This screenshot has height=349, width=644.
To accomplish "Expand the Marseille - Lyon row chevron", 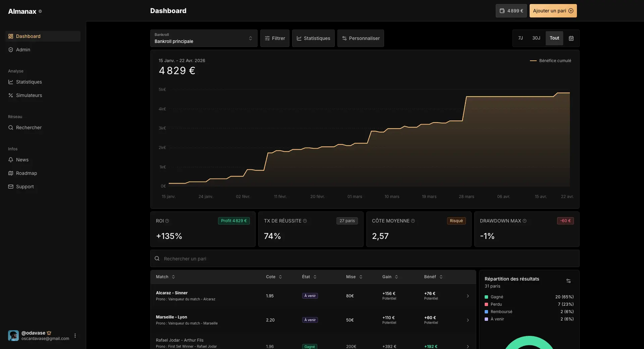I will [x=468, y=320].
